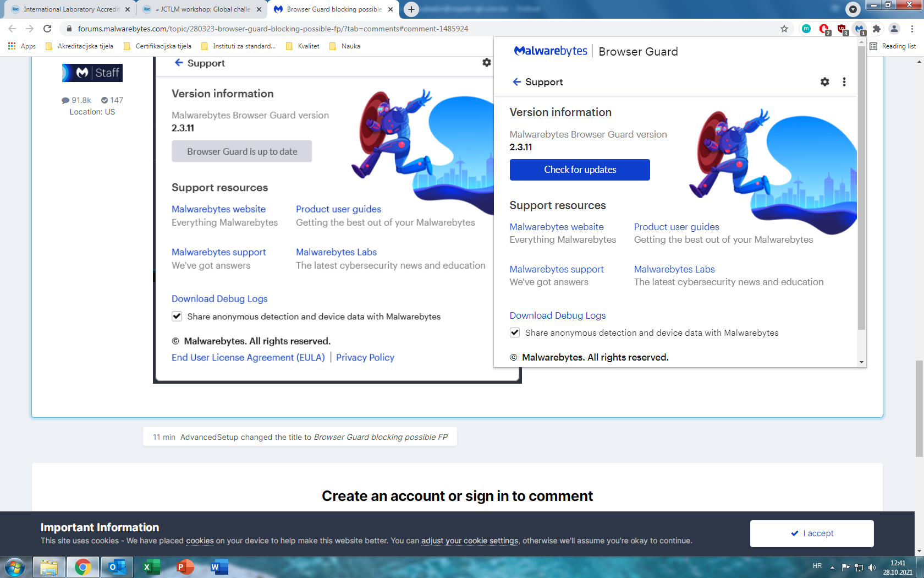Show hidden system tray icons
The image size is (924, 578).
pyautogui.click(x=832, y=568)
